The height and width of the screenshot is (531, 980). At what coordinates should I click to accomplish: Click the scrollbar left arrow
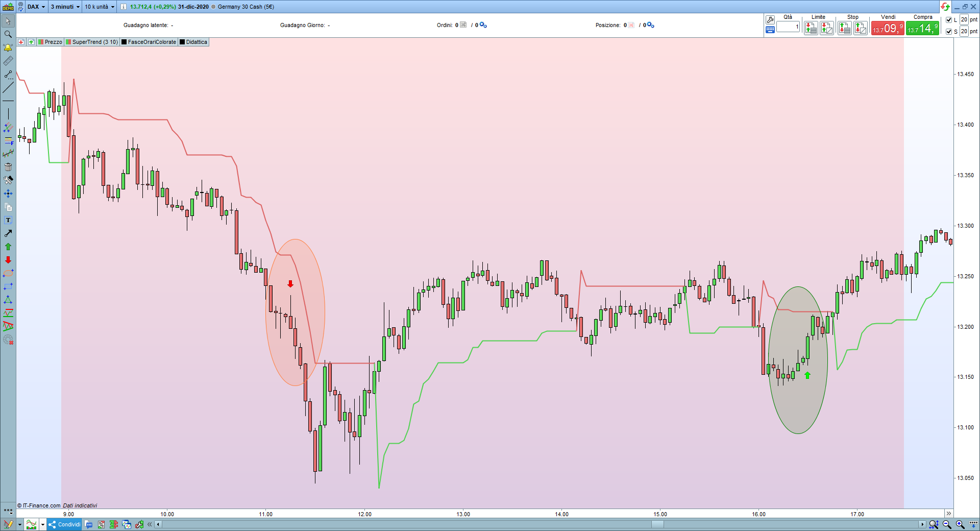158,524
